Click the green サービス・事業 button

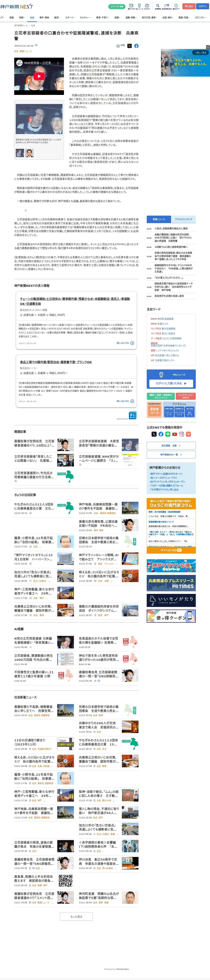pyautogui.click(x=117, y=7)
